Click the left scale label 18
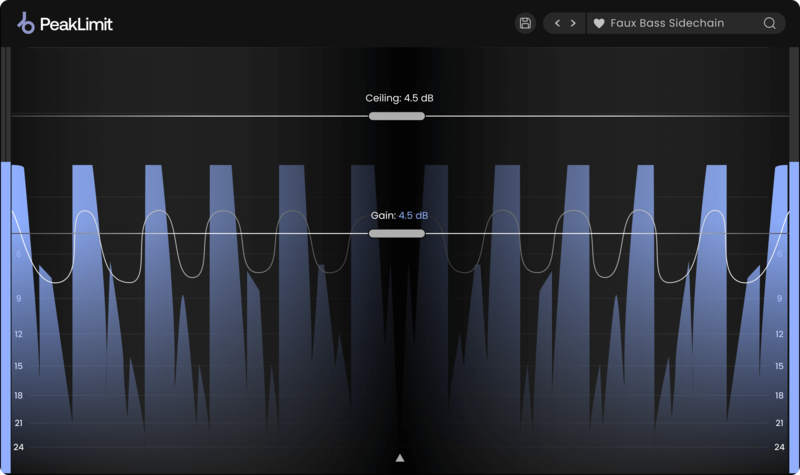800x475 pixels. click(x=18, y=395)
